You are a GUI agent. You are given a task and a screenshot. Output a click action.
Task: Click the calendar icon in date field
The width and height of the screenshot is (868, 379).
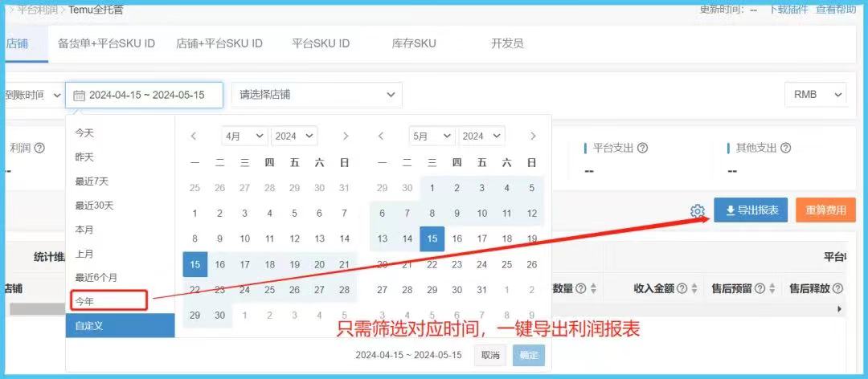(79, 96)
